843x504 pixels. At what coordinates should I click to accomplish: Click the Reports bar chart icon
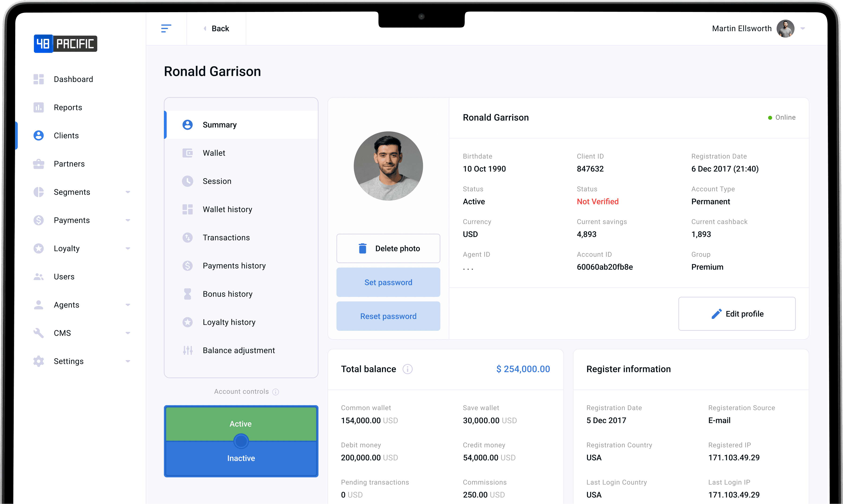(x=38, y=108)
